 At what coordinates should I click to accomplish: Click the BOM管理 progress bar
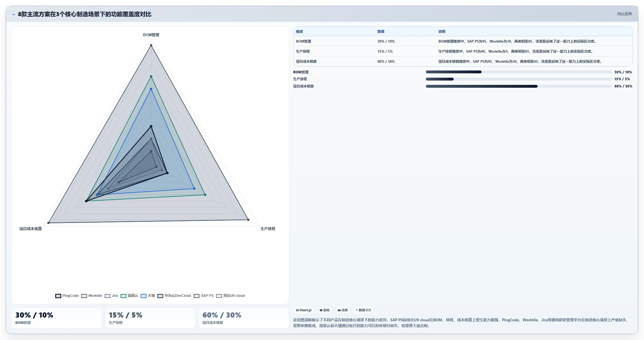(519, 72)
